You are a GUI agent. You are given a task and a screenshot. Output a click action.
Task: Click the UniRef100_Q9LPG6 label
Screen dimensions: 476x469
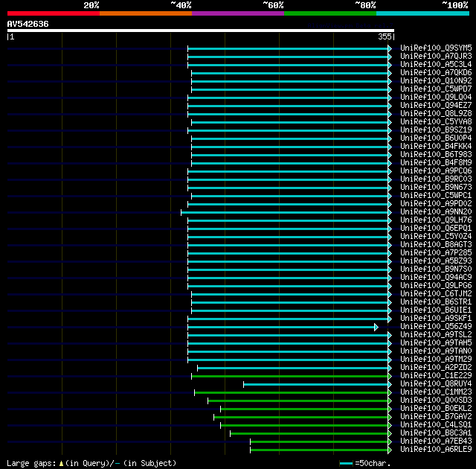coord(436,286)
